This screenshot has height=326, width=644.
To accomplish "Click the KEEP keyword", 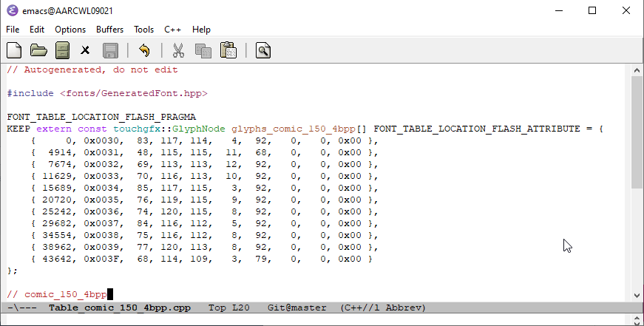I will pyautogui.click(x=18, y=129).
